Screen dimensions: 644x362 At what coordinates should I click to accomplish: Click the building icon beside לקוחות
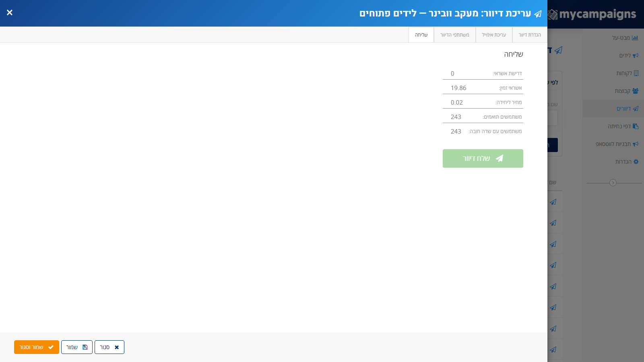click(x=636, y=73)
